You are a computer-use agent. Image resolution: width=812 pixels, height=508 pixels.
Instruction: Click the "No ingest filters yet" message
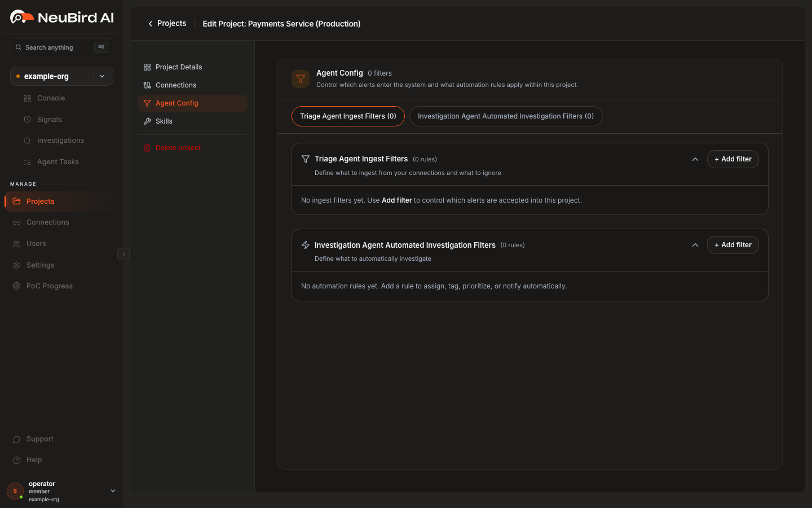(442, 200)
